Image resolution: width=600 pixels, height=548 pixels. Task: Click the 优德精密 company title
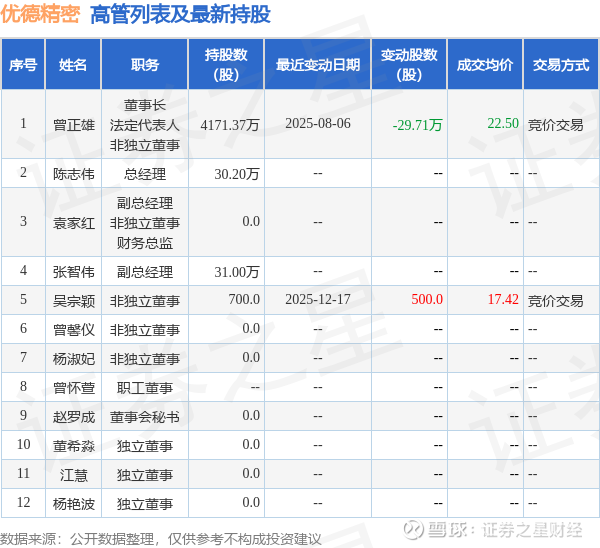pyautogui.click(x=40, y=14)
